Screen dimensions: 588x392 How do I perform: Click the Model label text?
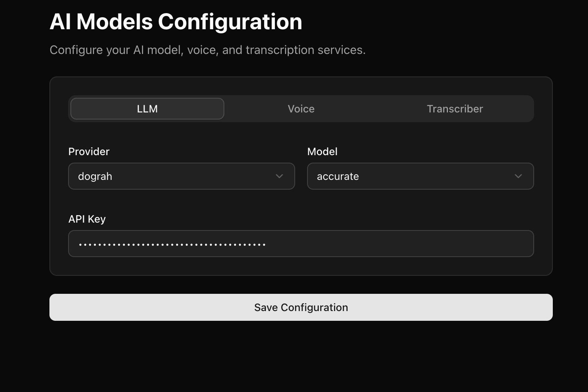[x=322, y=151]
